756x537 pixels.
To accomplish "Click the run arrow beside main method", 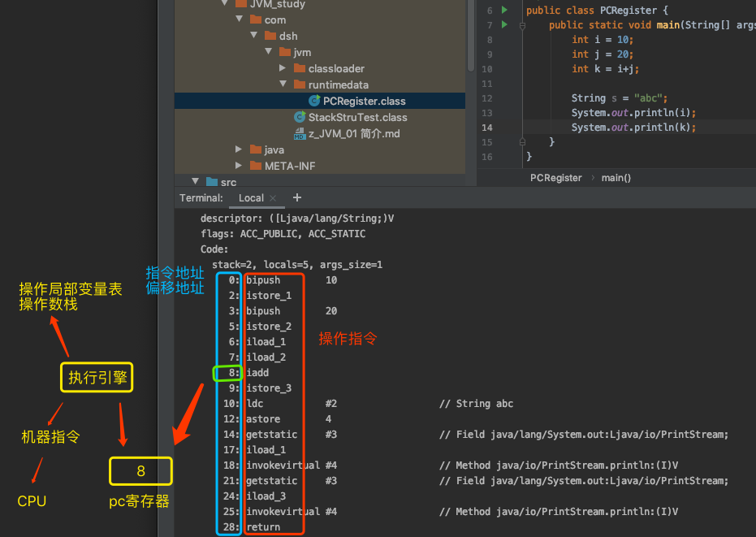I will point(504,24).
